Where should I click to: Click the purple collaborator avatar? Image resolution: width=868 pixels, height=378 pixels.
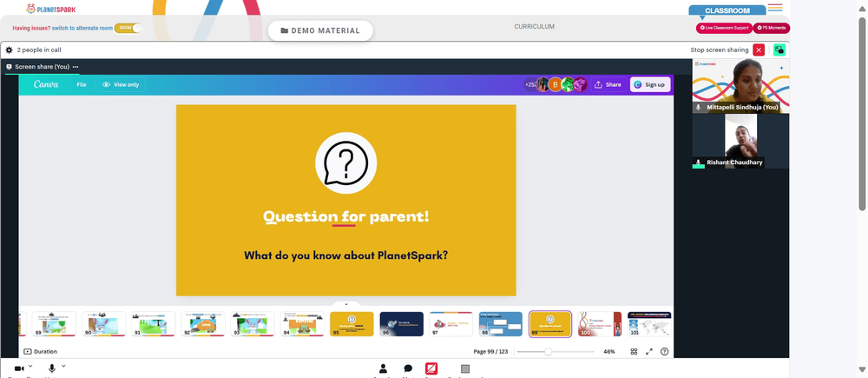[580, 85]
